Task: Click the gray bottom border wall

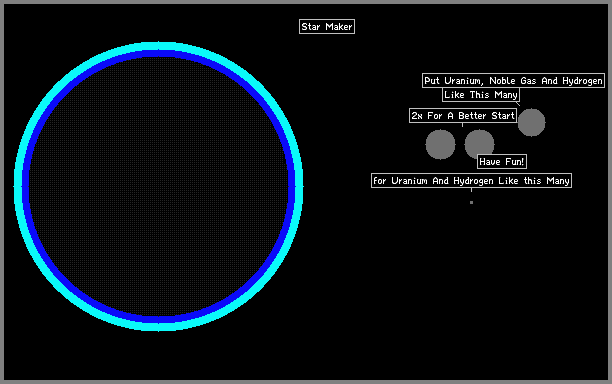Action: (x=306, y=382)
